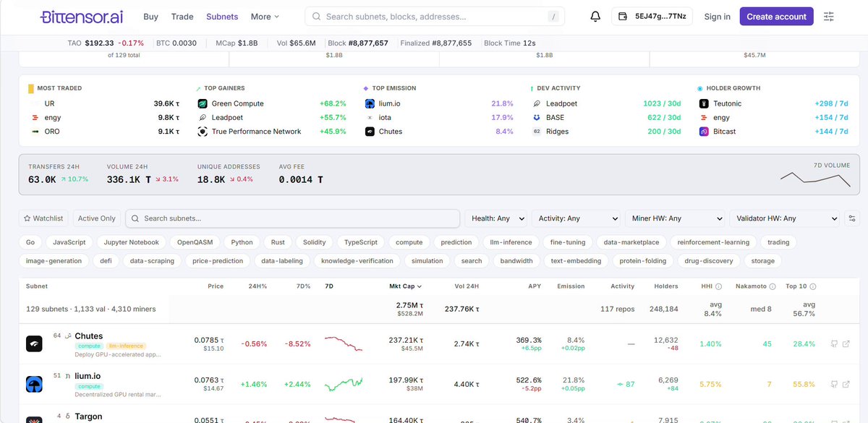Toggle the Watchlist star filter
The height and width of the screenshot is (423, 868).
click(43, 218)
